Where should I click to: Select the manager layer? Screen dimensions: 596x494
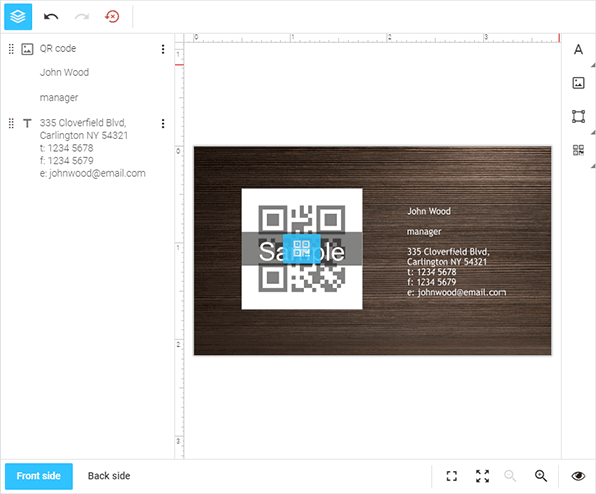click(x=59, y=98)
